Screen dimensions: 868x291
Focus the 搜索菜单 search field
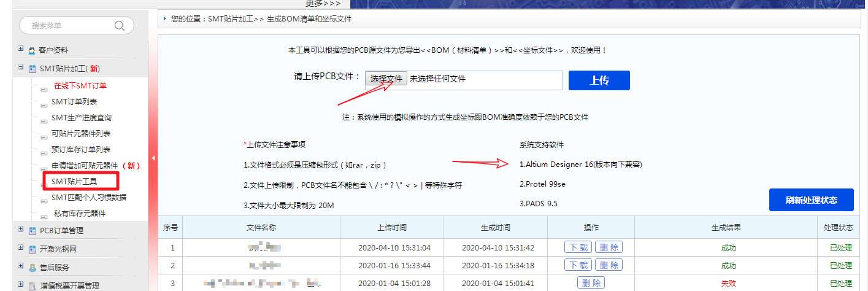(x=67, y=26)
